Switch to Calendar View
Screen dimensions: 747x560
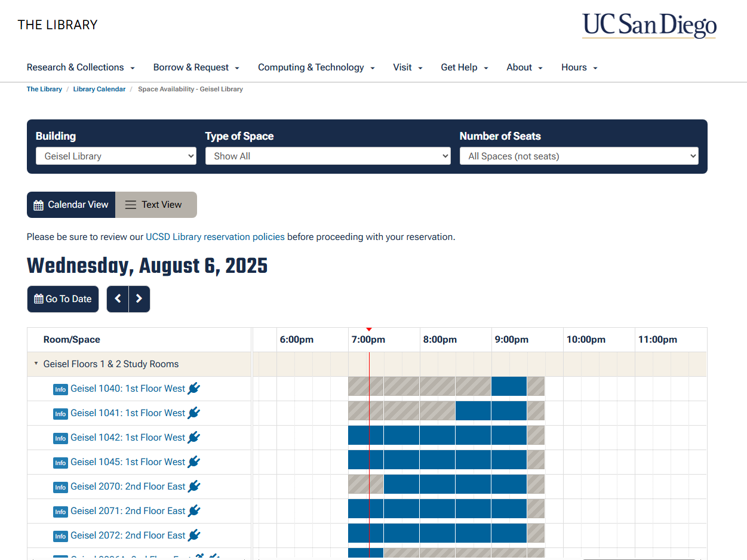coord(71,205)
